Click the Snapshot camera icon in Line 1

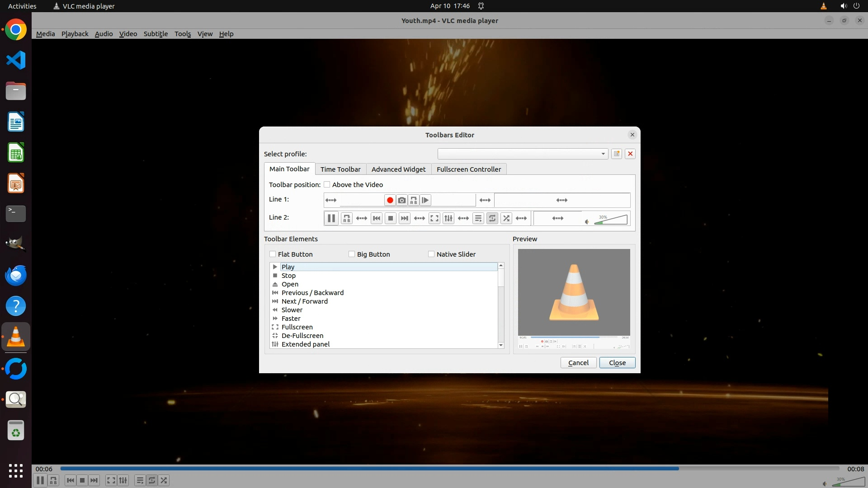click(401, 200)
